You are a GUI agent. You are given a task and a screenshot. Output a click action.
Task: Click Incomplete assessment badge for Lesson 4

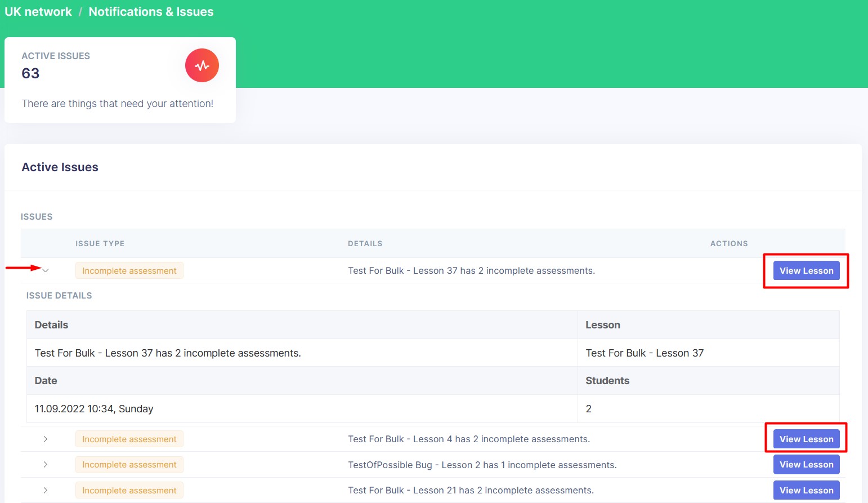click(x=129, y=439)
